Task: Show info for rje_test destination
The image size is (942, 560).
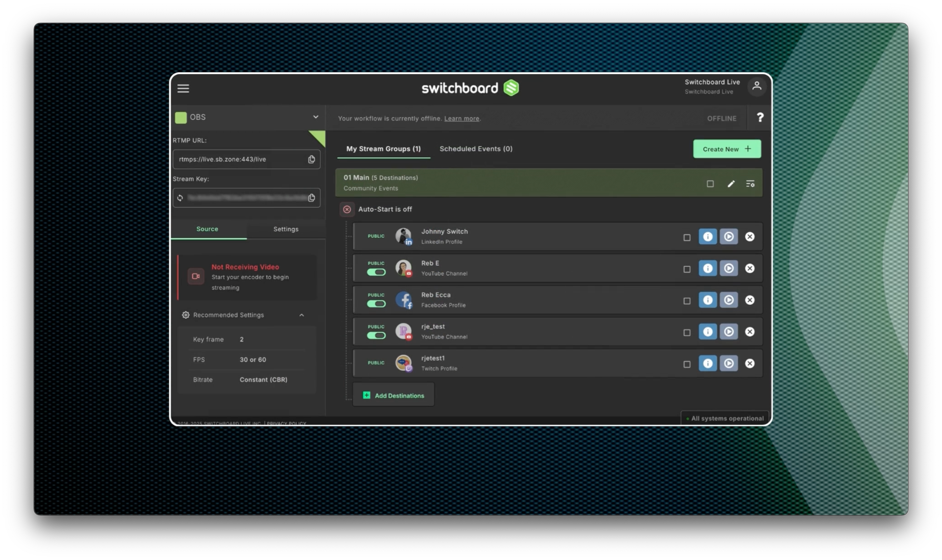Action: [x=708, y=332]
